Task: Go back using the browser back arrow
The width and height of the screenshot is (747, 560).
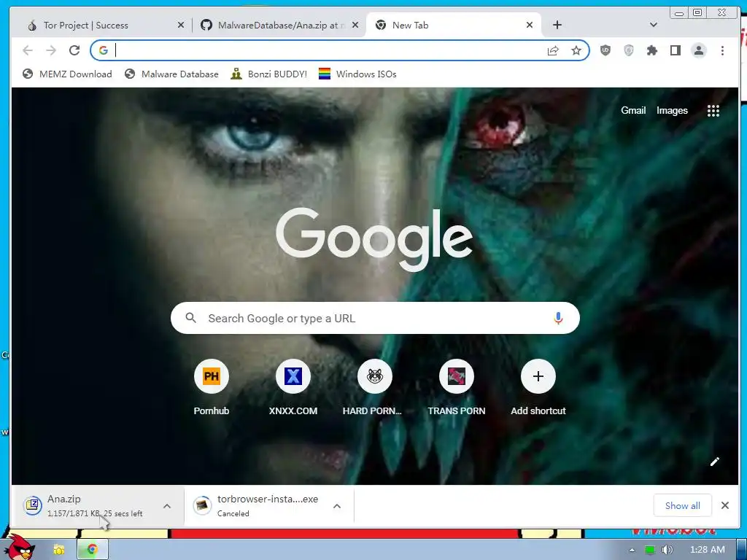Action: tap(28, 50)
